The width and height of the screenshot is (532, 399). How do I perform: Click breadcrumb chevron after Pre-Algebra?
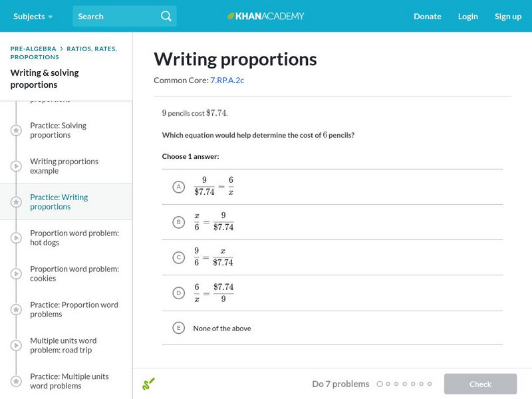[x=61, y=49]
